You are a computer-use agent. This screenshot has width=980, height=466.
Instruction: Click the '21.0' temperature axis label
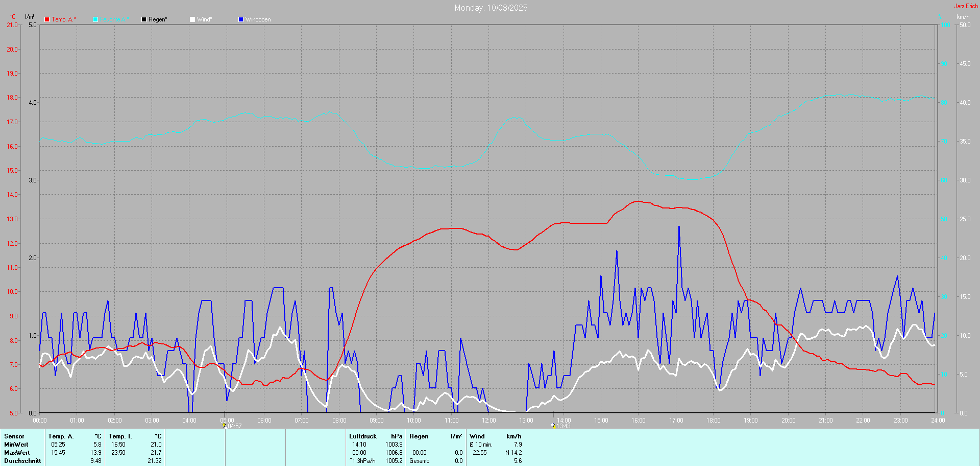click(12, 25)
